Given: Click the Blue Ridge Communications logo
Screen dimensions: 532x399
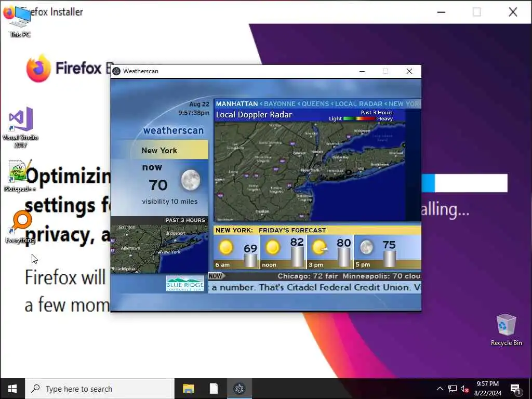Looking at the screenshot, I should (185, 283).
